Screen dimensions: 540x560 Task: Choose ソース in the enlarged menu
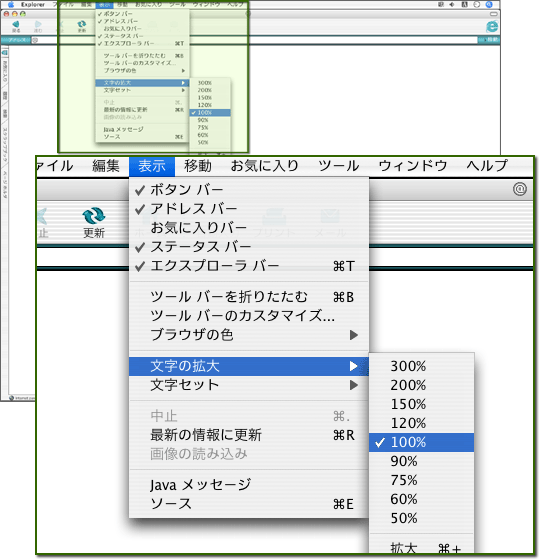pyautogui.click(x=249, y=504)
